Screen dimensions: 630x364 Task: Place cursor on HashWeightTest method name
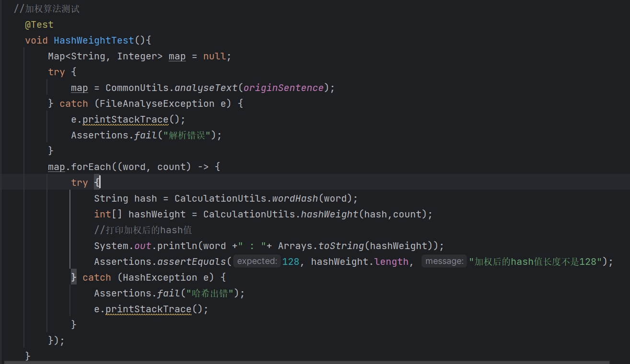[x=94, y=40]
